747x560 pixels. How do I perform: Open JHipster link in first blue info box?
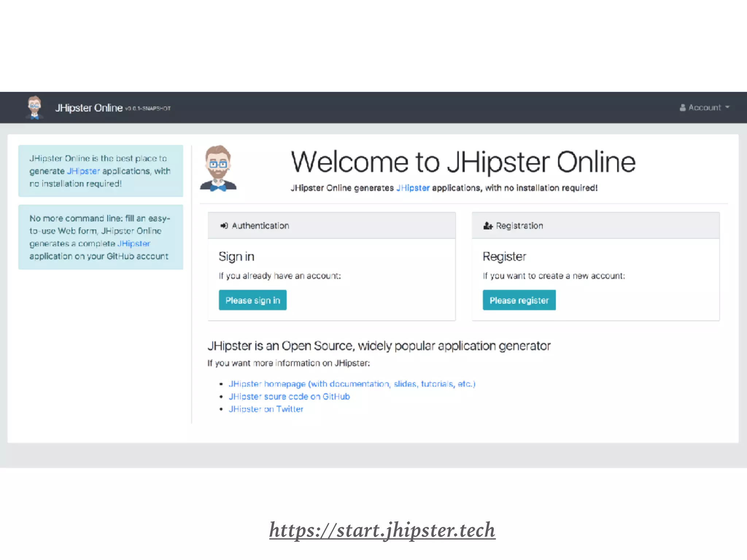tap(83, 171)
